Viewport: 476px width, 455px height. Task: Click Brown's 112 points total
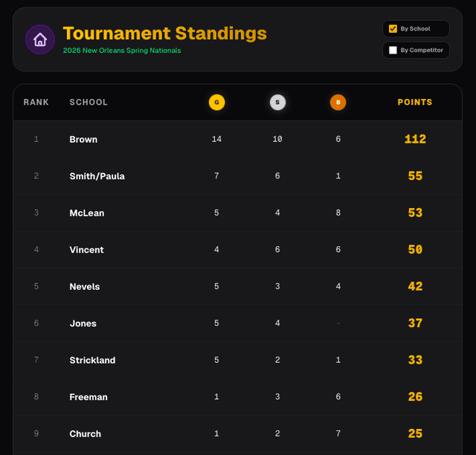[x=415, y=140]
